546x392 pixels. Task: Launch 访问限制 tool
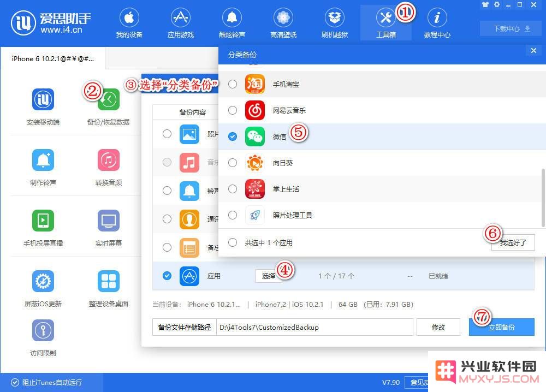pyautogui.click(x=43, y=338)
